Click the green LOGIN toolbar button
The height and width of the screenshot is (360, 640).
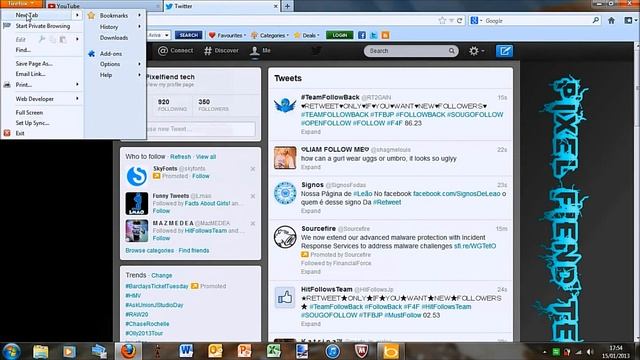pyautogui.click(x=340, y=35)
